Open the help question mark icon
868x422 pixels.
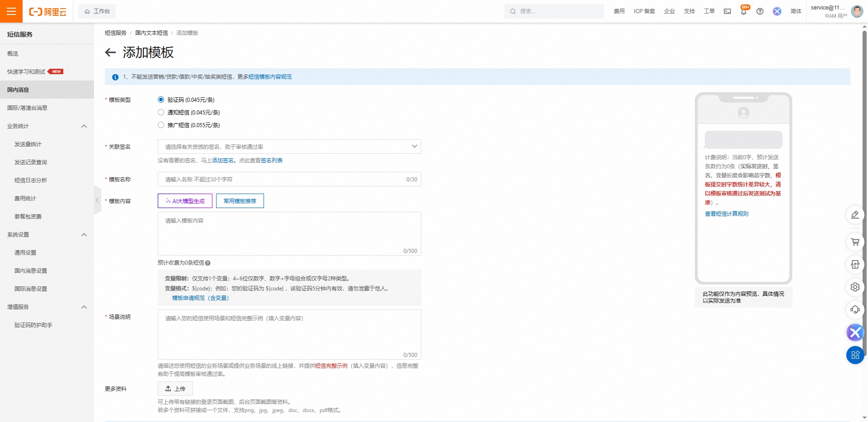[760, 11]
